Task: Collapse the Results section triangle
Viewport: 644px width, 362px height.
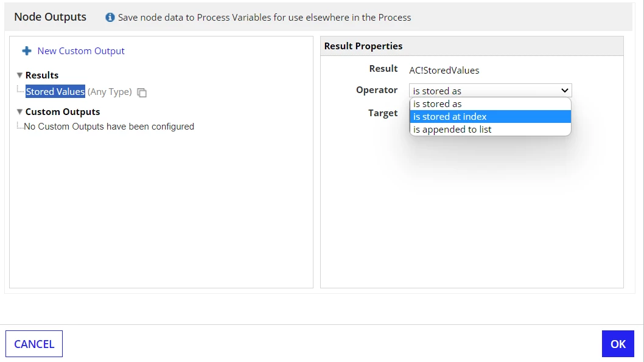Action: 19,75
